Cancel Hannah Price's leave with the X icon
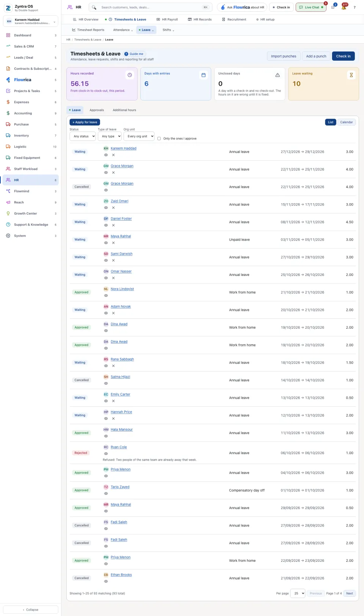Screen dimensions: 364x616 tap(113, 419)
